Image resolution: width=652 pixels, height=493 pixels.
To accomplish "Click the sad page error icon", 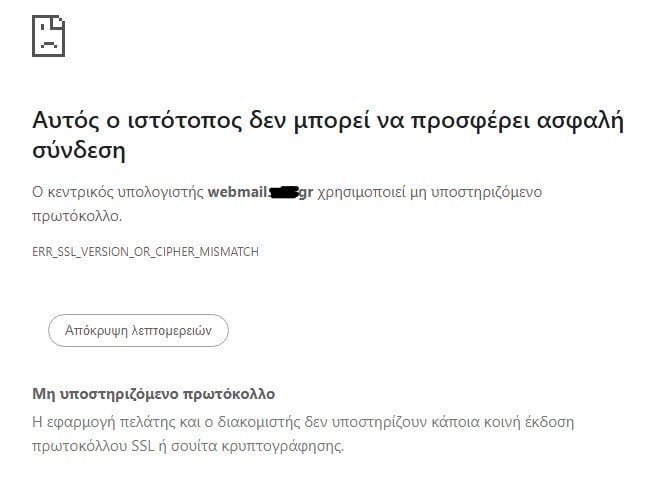I will [x=49, y=36].
